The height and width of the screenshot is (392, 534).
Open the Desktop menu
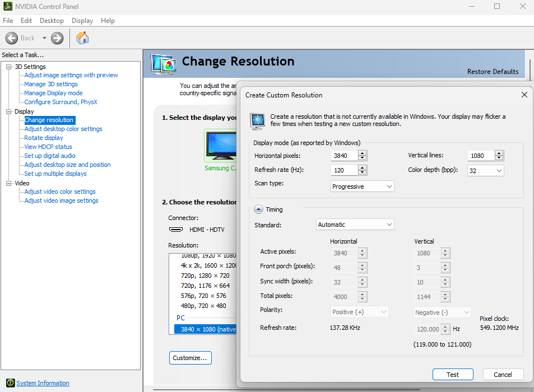pyautogui.click(x=52, y=21)
